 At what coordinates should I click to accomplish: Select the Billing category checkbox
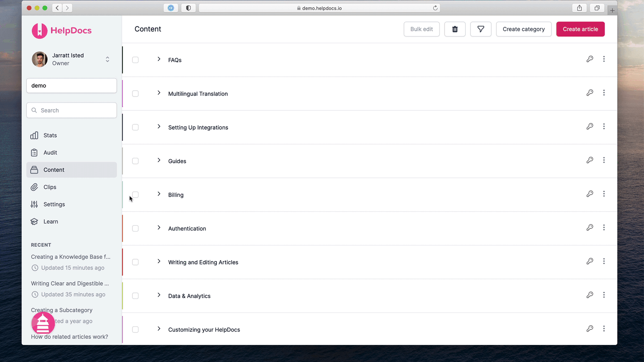tap(135, 195)
